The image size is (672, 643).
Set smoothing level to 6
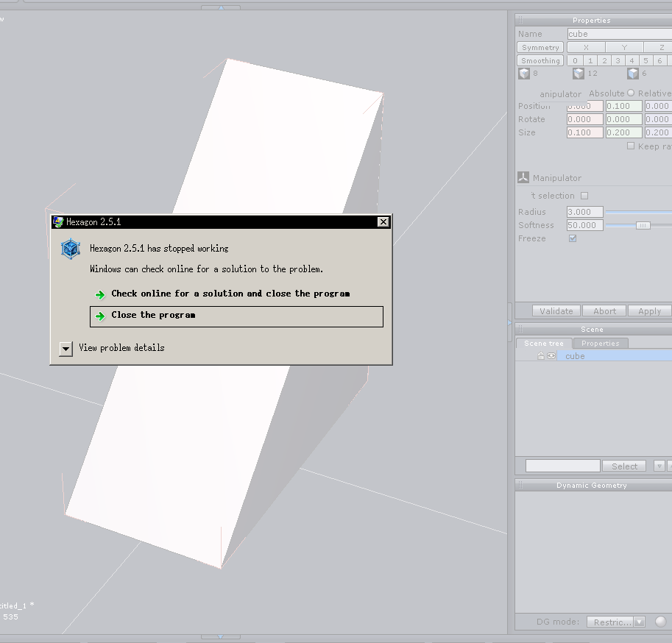(x=660, y=60)
